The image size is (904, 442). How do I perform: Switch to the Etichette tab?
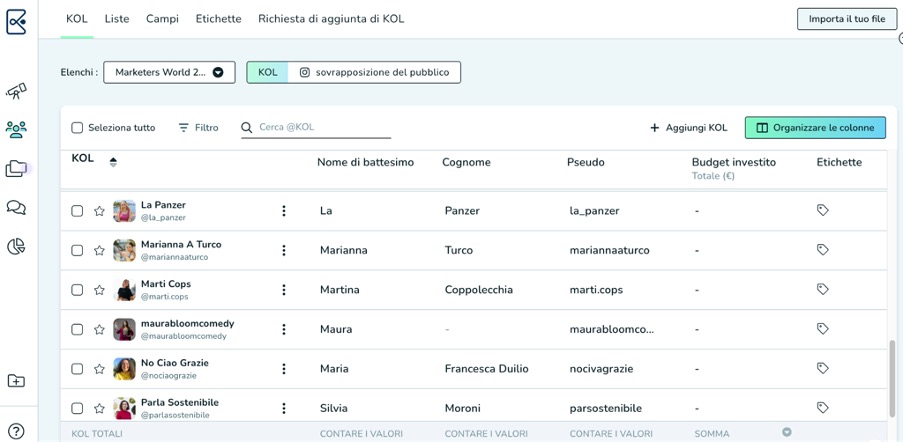tap(218, 19)
